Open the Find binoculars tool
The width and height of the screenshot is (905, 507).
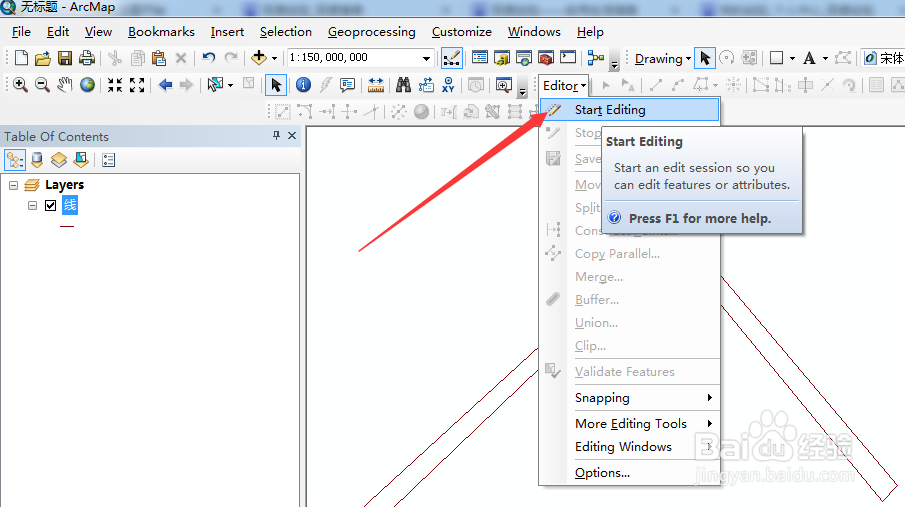point(403,85)
